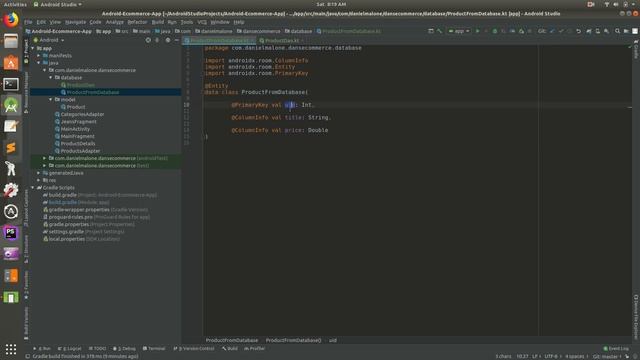
Task: Open the File menu
Action: [28, 22]
